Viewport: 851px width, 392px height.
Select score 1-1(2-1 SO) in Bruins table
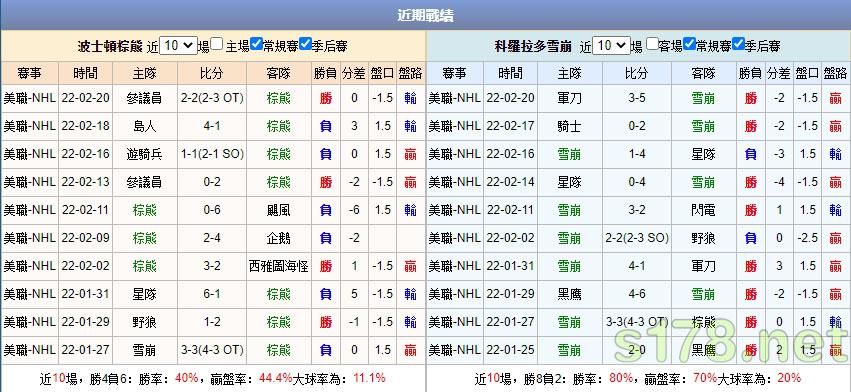[x=212, y=154]
